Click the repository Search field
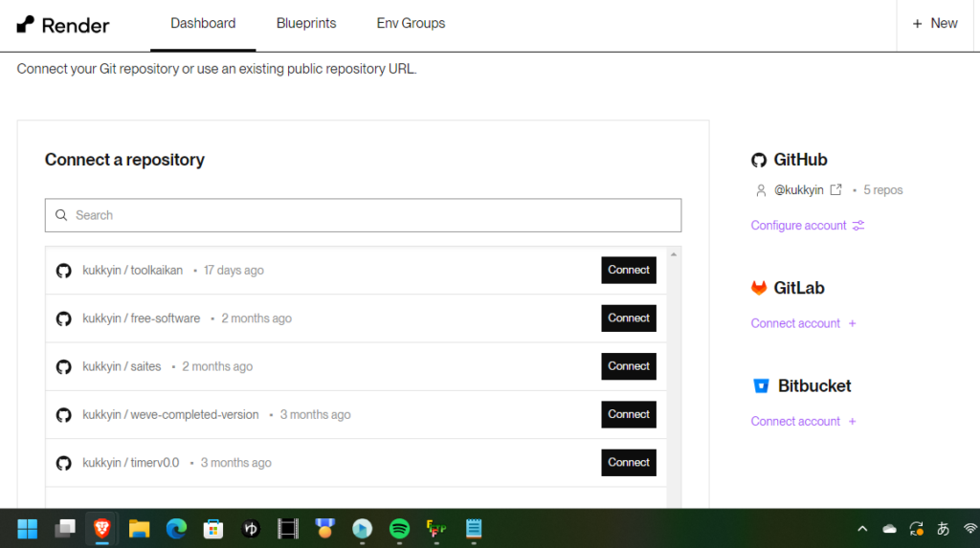Viewport: 980px width, 548px height. coord(363,215)
